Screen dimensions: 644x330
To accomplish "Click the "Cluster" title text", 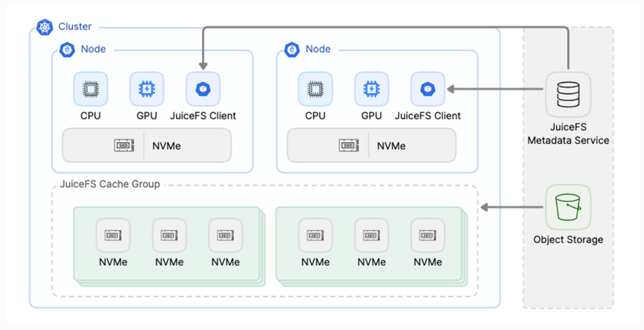I will [75, 26].
